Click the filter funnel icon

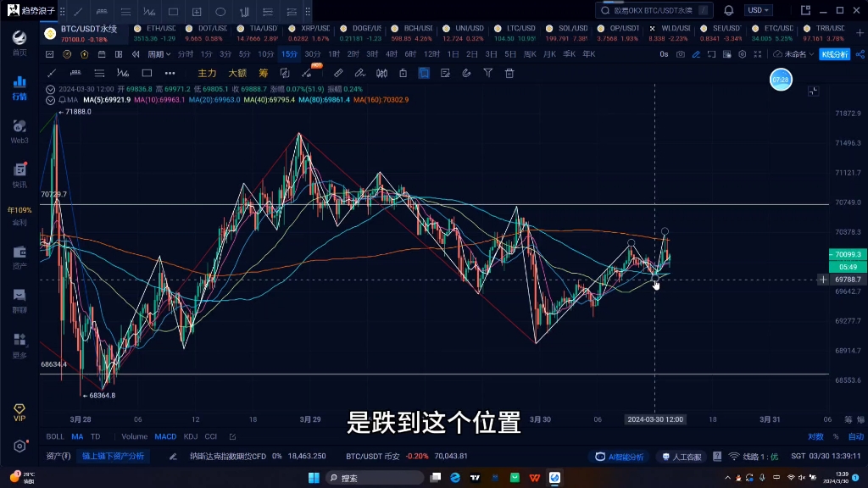pyautogui.click(x=487, y=73)
